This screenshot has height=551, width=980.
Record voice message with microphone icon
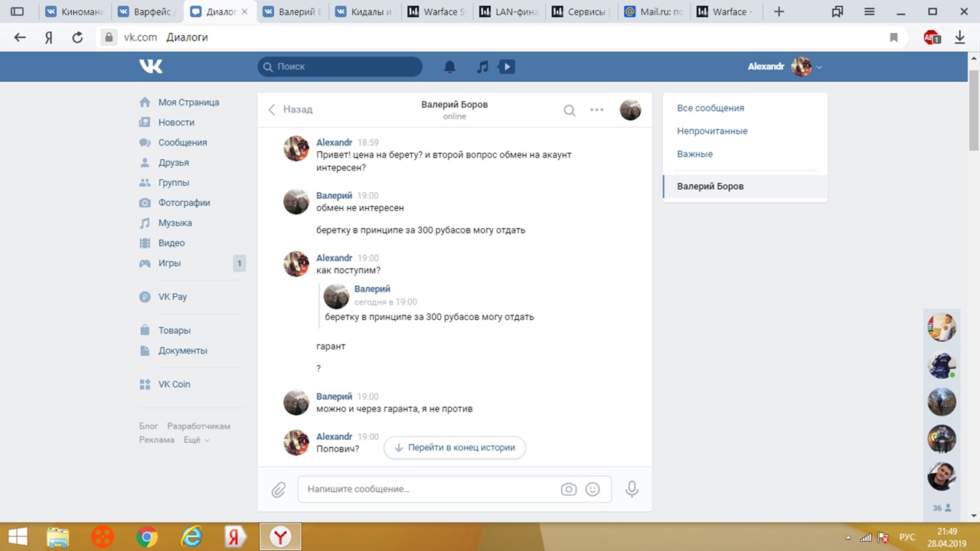632,489
